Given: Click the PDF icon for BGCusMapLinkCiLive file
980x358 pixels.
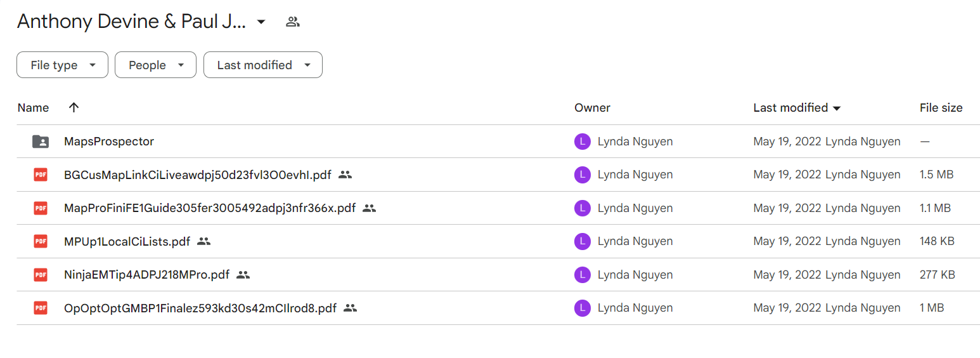Looking at the screenshot, I should coord(41,175).
